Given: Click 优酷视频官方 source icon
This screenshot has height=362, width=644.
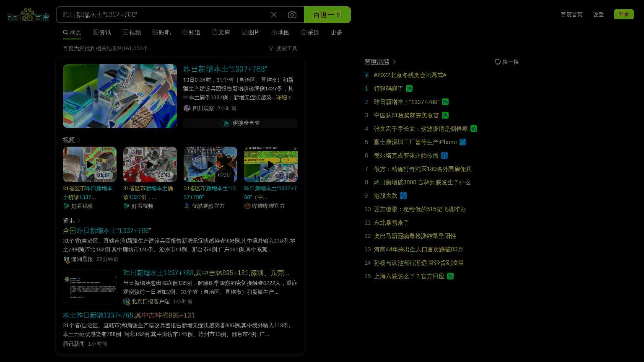Looking at the screenshot, I should coord(187,206).
